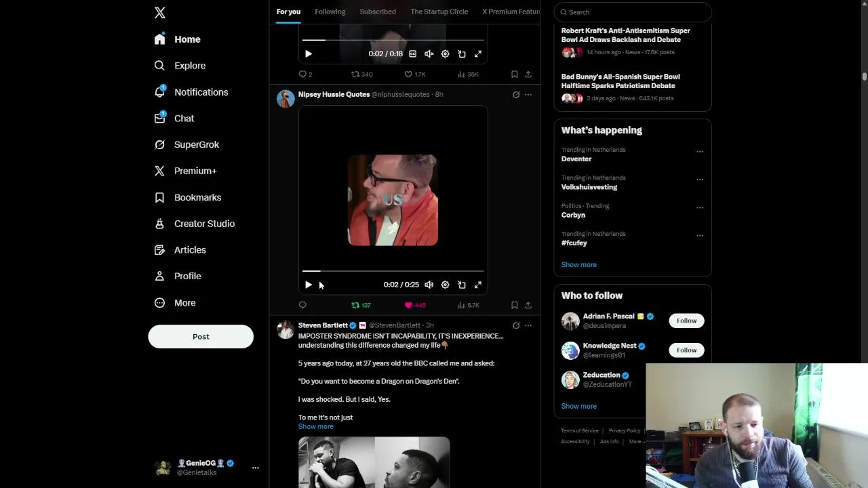View analytics showing 5.7K views

tap(468, 305)
